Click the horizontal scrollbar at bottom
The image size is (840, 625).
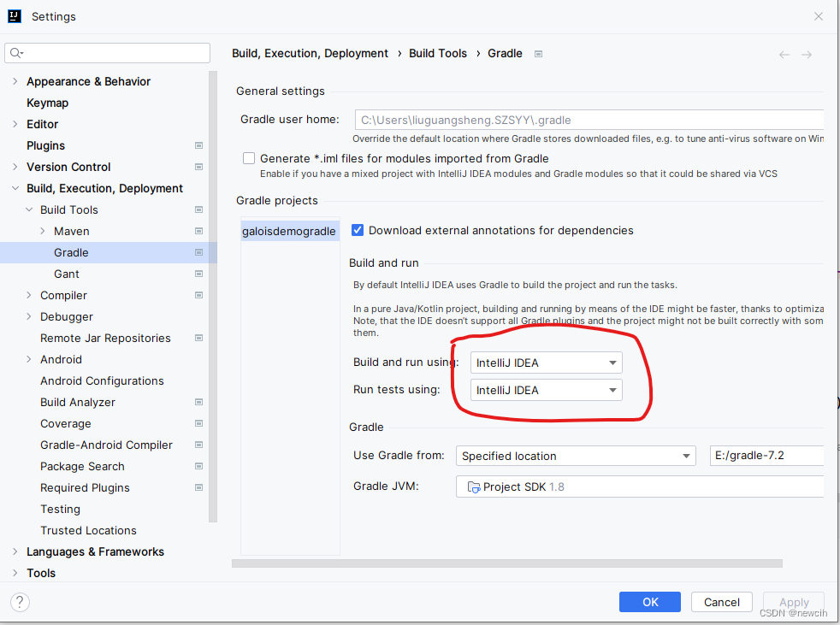(506, 563)
